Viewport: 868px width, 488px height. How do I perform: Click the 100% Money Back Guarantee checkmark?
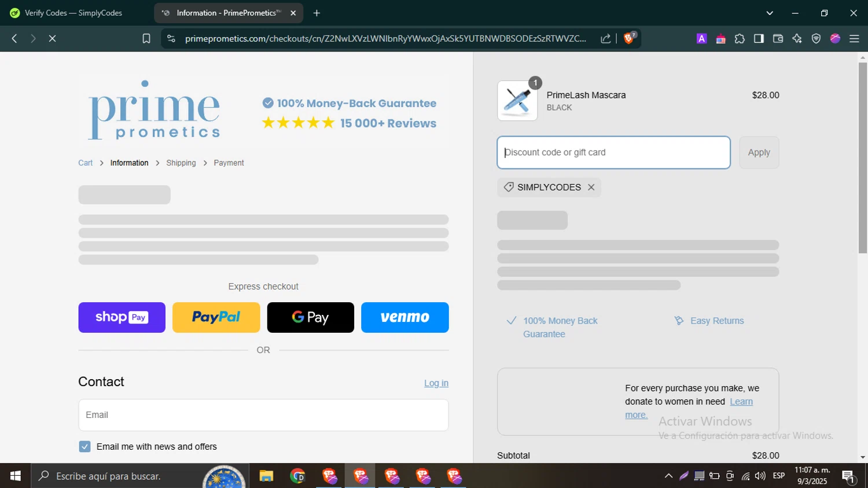pos(511,321)
